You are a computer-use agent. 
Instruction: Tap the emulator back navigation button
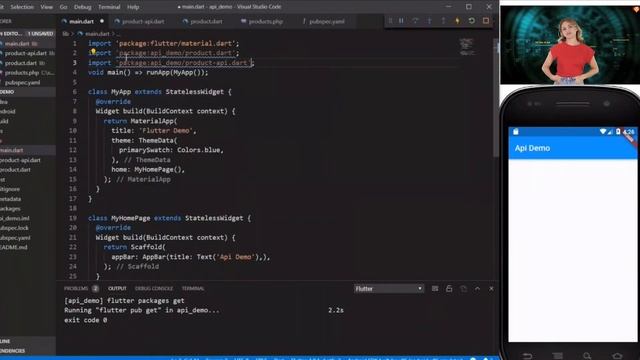click(x=527, y=356)
